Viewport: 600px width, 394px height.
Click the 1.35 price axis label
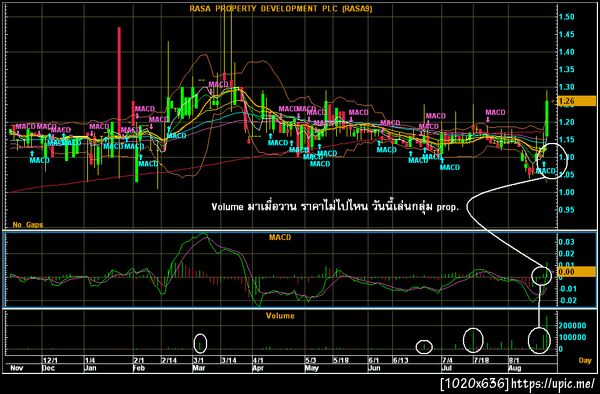[566, 70]
